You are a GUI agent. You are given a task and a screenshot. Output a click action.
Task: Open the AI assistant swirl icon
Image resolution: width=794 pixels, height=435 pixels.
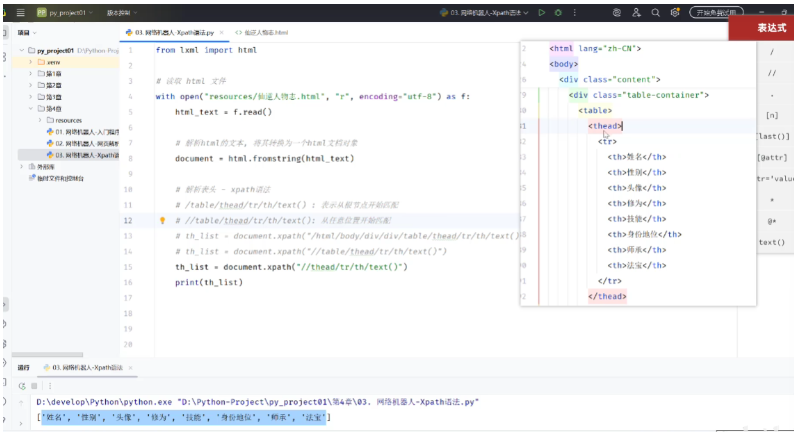point(616,13)
